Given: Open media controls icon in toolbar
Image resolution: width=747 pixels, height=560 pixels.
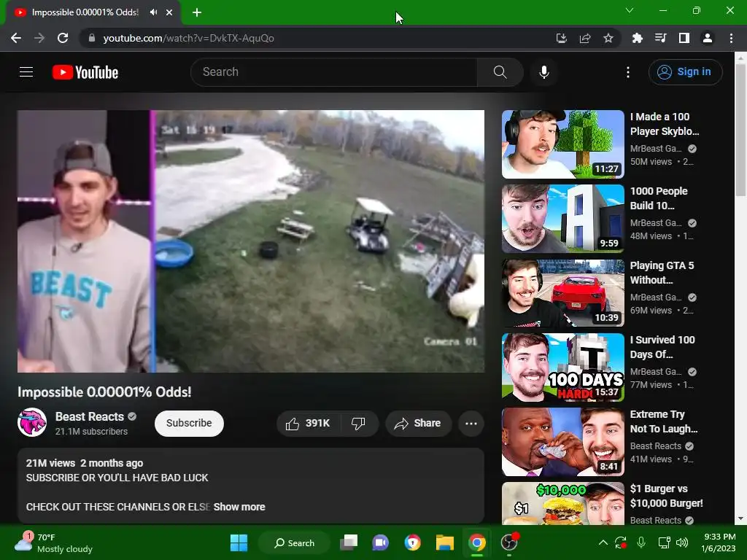Looking at the screenshot, I should coord(660,38).
